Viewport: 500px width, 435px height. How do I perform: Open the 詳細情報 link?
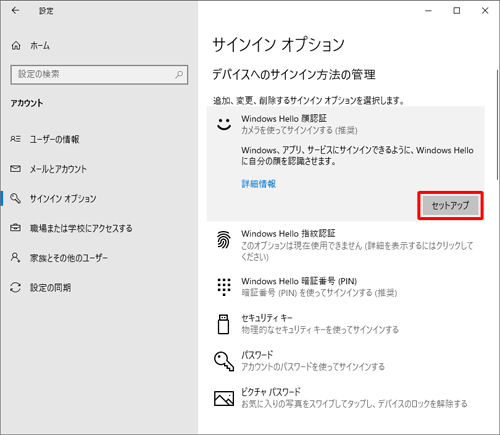259,184
